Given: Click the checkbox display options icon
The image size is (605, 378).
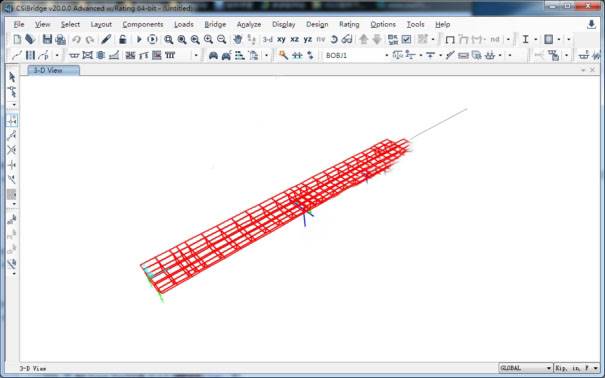Looking at the screenshot, I should 406,39.
